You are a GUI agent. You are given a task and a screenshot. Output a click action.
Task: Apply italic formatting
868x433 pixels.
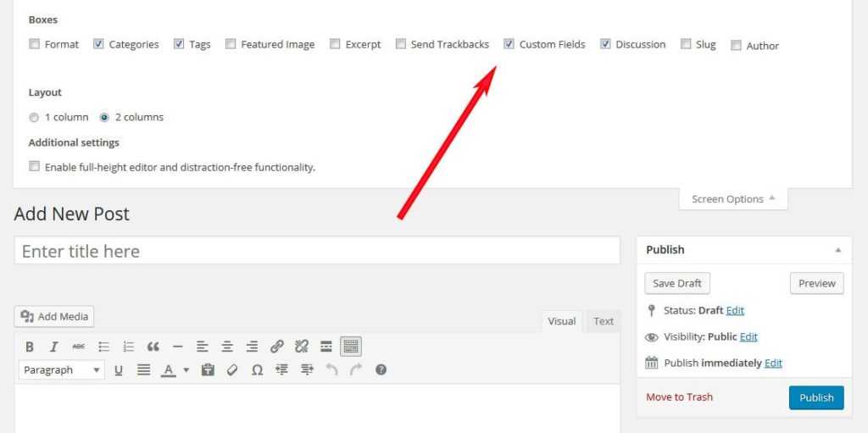[x=53, y=347]
